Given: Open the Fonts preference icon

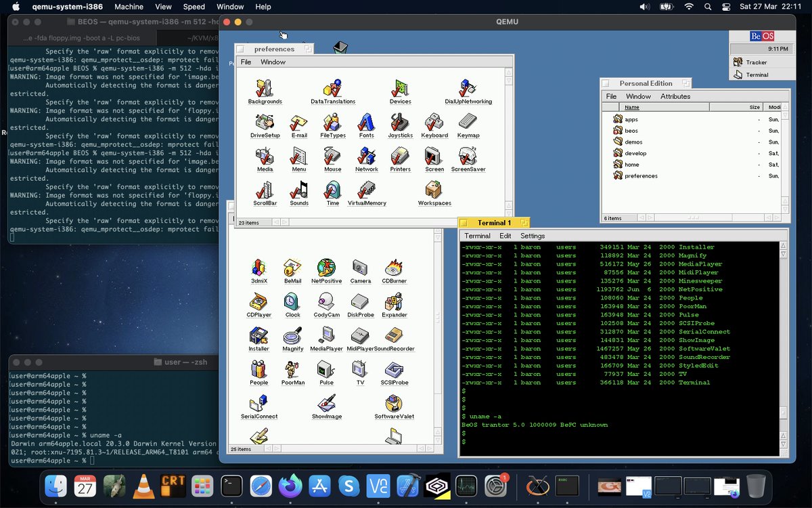Looking at the screenshot, I should pos(366,123).
